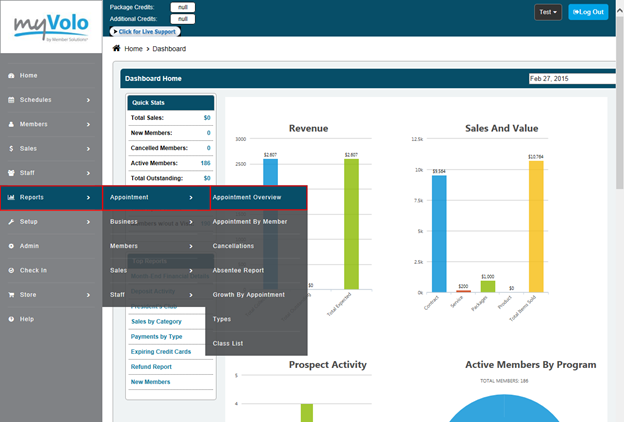Click breadcrumb home icon
The height and width of the screenshot is (422, 624).
(x=117, y=48)
